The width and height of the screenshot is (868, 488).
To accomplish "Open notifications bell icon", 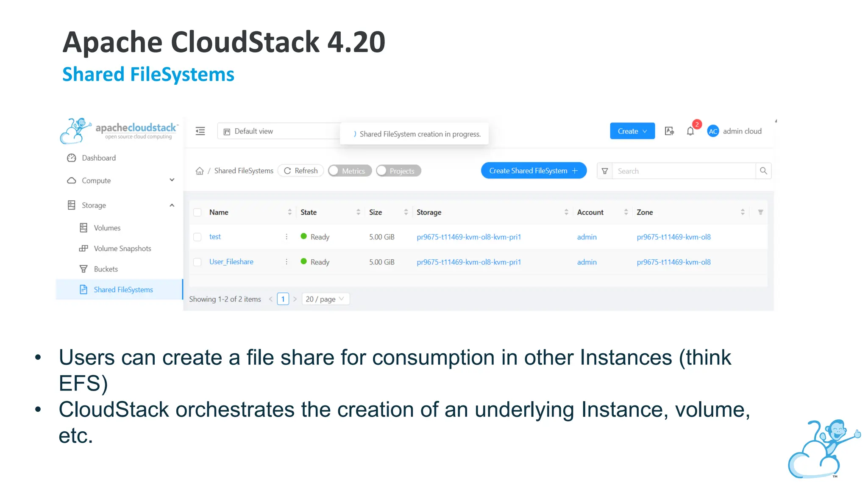I will [690, 131].
